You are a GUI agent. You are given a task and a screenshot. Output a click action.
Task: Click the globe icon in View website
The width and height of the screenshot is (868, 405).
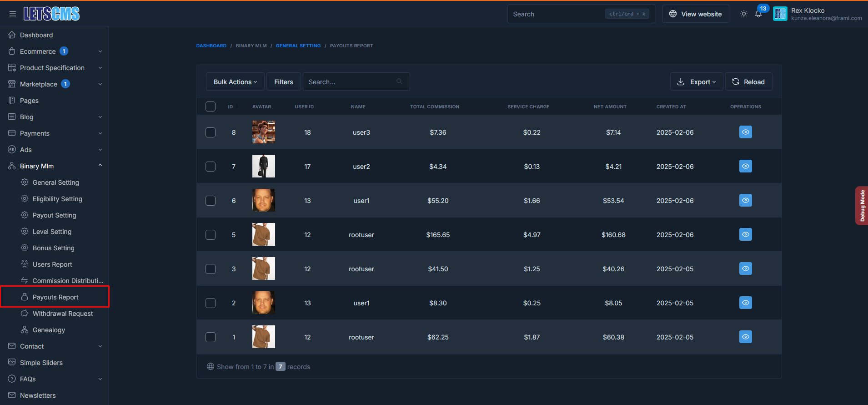point(672,14)
